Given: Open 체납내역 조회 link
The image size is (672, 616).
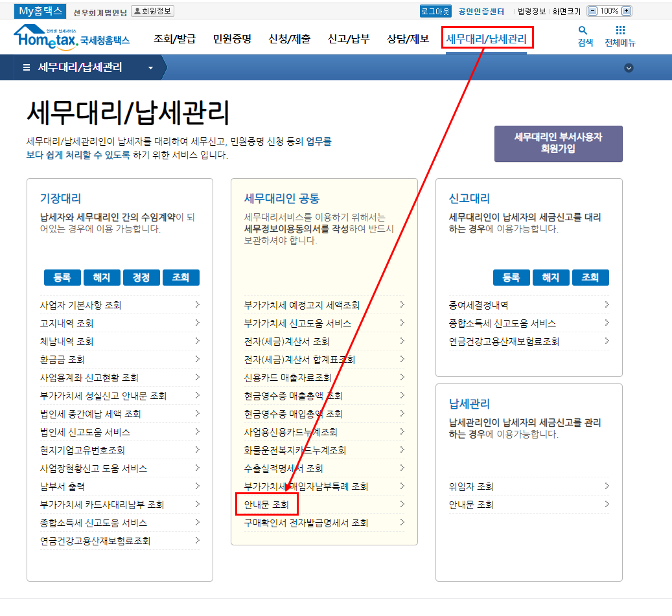Looking at the screenshot, I should [x=67, y=341].
